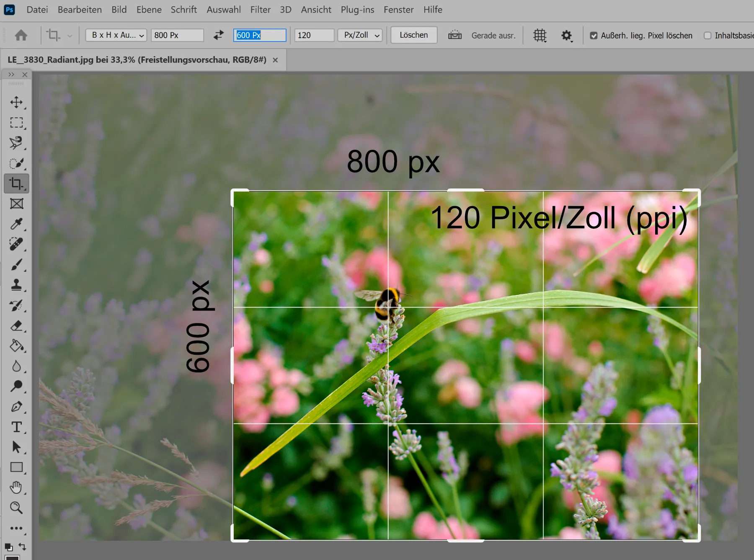Expand the crop tool preset picker arrow
Viewport: 754px width, 560px height.
(70, 36)
